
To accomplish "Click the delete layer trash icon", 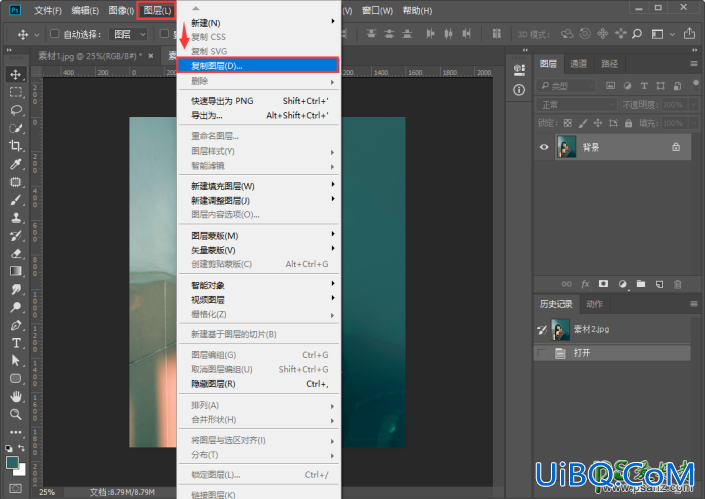I will click(678, 284).
